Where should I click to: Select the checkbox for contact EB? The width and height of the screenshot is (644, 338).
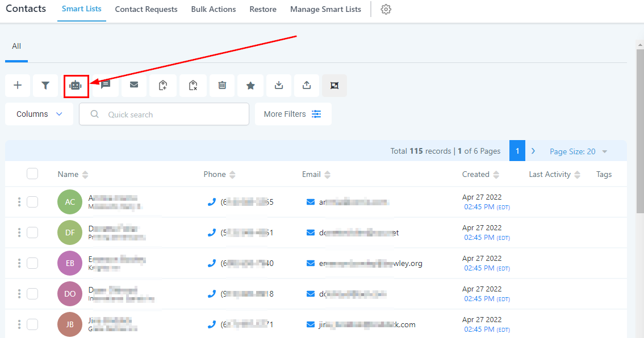click(32, 263)
